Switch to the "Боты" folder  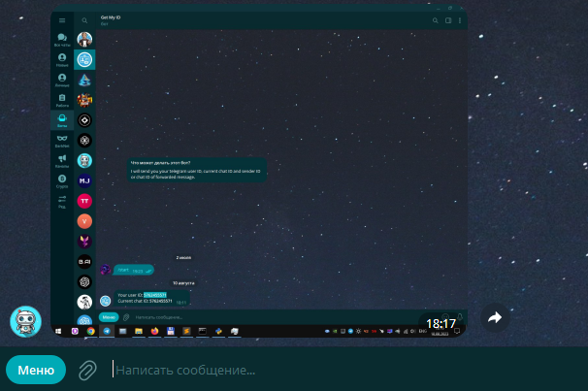point(62,119)
